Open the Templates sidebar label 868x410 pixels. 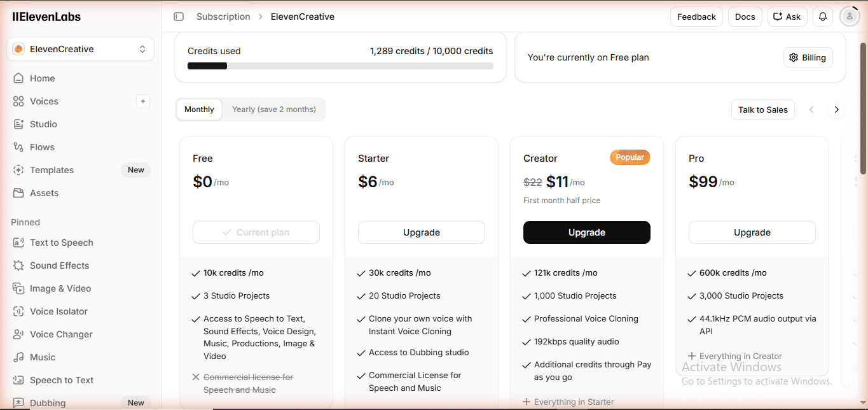tap(52, 170)
